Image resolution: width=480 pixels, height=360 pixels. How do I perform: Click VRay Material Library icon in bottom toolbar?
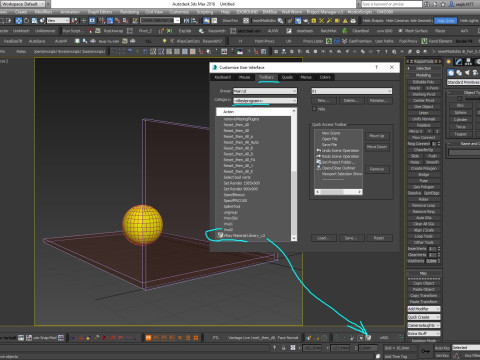coord(368,338)
